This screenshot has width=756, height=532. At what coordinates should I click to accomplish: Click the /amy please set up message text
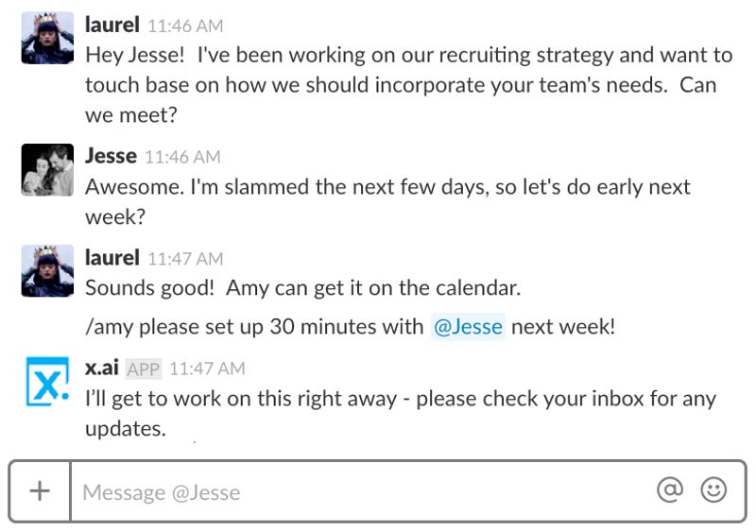[350, 327]
